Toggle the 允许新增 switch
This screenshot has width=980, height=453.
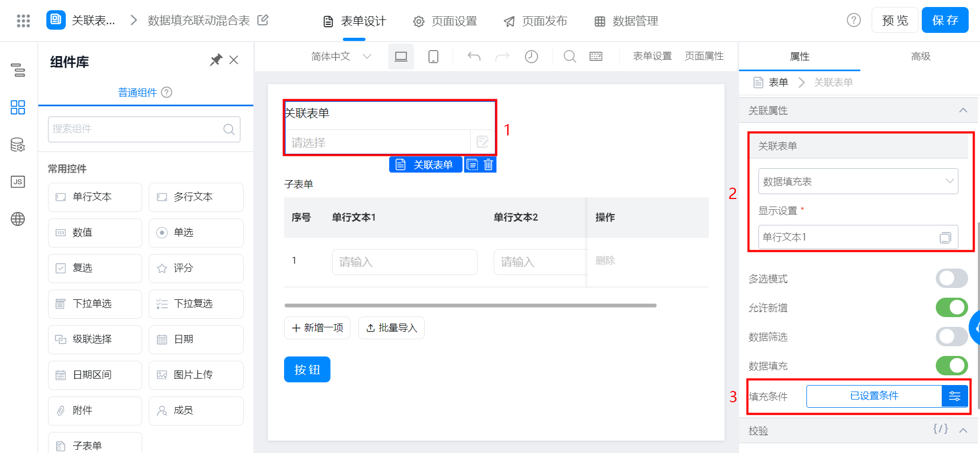(x=952, y=308)
